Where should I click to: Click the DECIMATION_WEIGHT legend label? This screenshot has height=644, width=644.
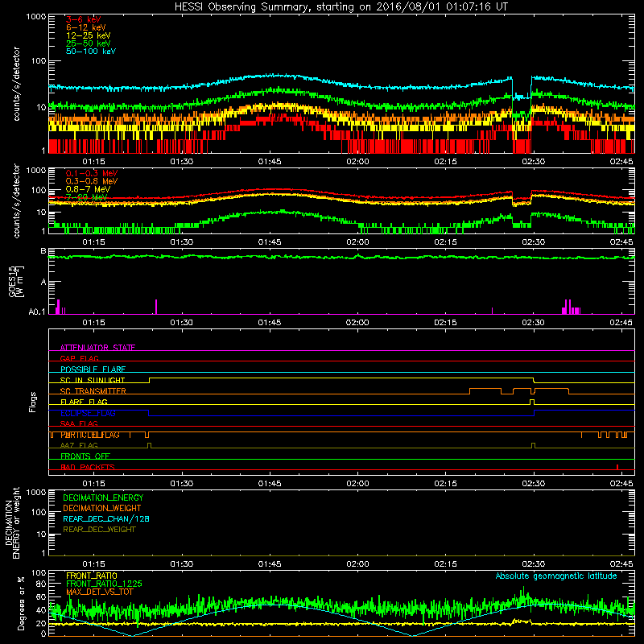(x=102, y=508)
